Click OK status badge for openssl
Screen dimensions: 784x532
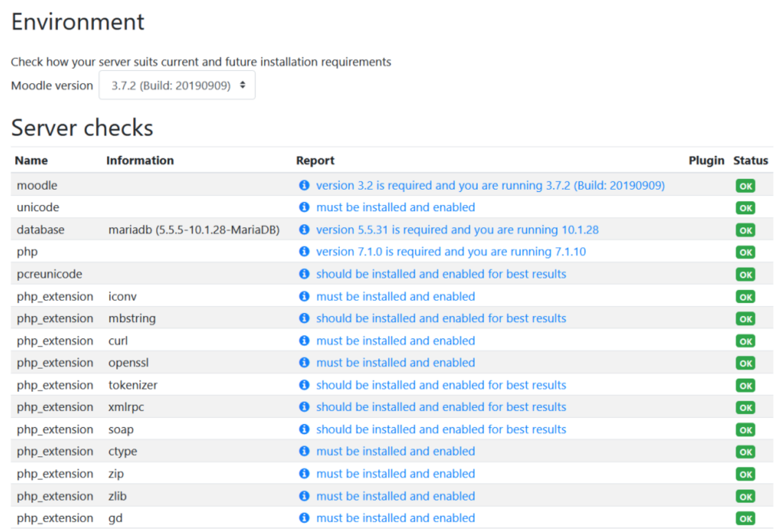click(x=745, y=363)
